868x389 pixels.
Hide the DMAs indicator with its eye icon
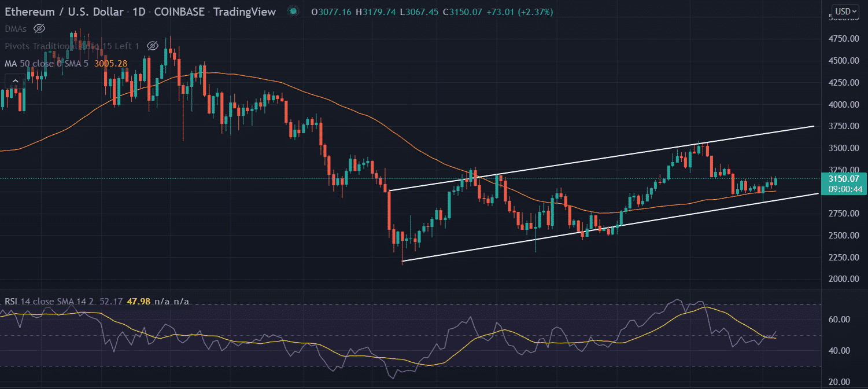(39, 28)
